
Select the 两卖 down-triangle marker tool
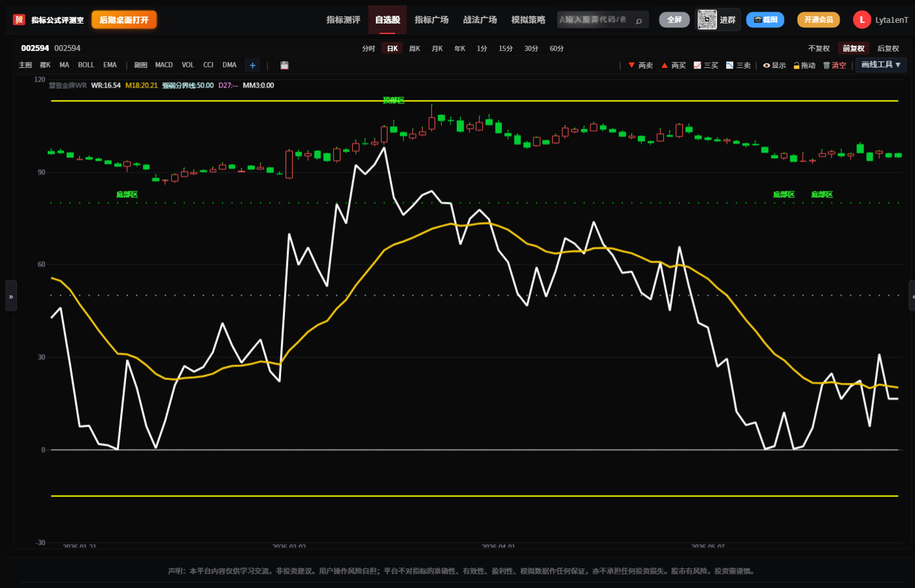coord(640,65)
